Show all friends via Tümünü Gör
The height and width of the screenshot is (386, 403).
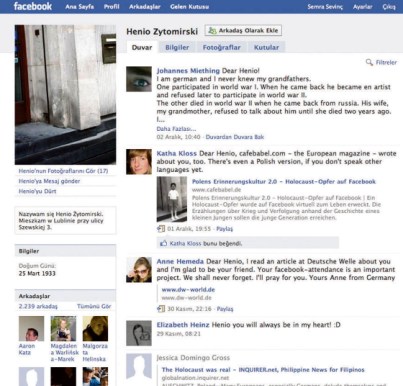[x=94, y=306]
